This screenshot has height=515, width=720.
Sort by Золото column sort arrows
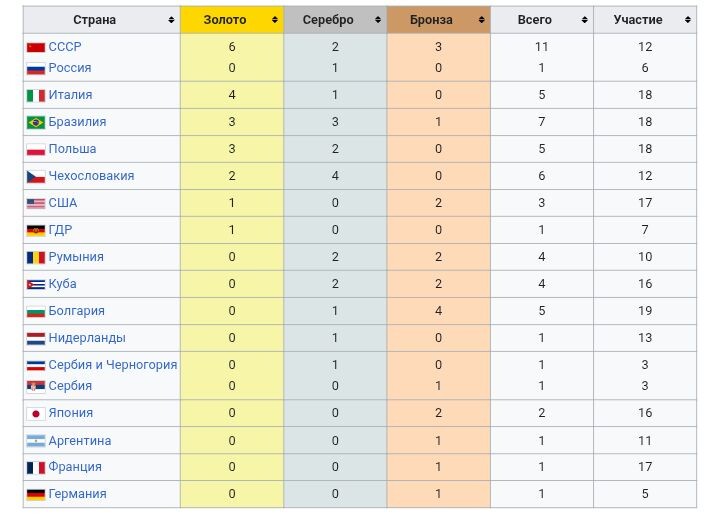pos(272,20)
